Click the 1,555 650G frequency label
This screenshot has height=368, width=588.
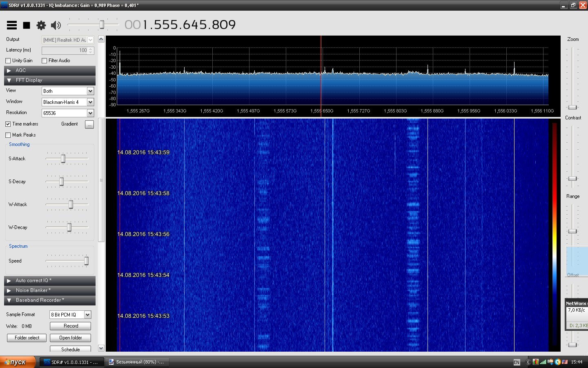[x=322, y=111]
